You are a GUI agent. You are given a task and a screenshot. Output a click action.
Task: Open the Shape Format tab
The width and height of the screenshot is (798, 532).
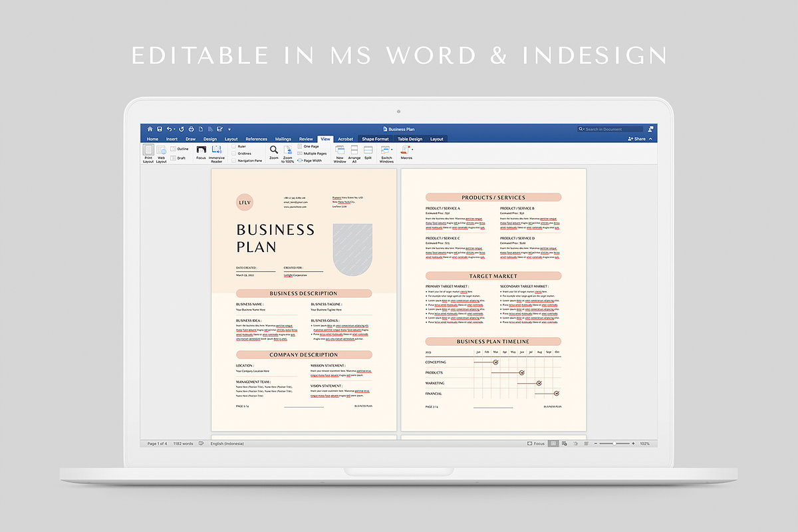(x=375, y=139)
